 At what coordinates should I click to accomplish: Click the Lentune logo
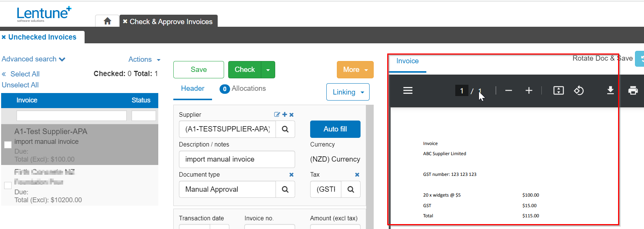tap(44, 14)
